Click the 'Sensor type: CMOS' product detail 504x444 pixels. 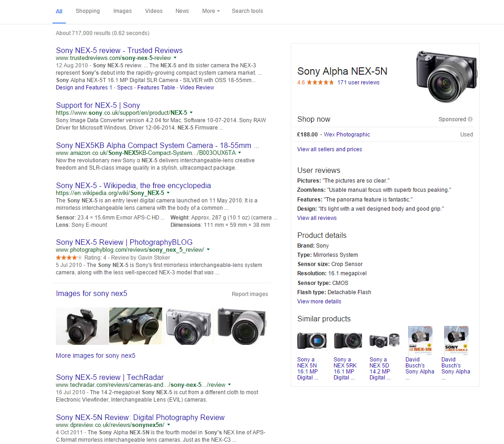click(x=322, y=283)
